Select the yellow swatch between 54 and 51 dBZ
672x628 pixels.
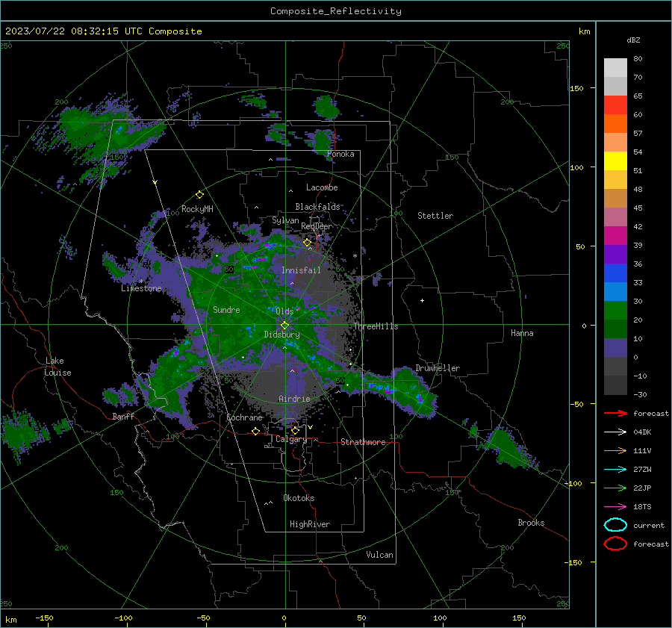[x=615, y=161]
